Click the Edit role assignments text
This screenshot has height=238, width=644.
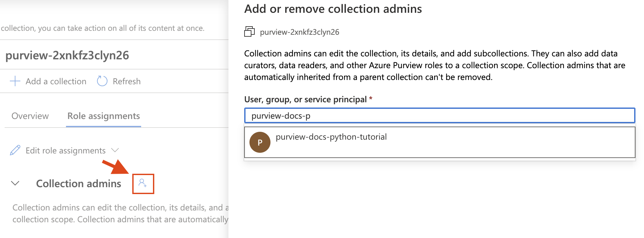point(66,150)
